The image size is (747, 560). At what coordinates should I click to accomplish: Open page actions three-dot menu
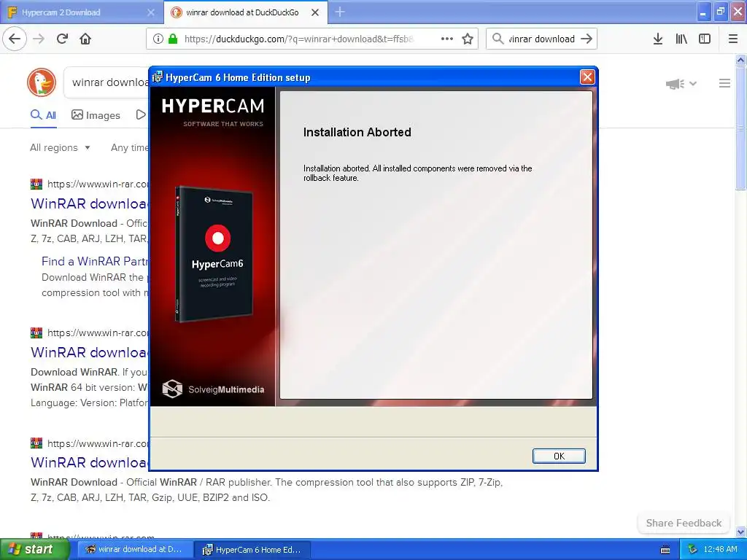(x=447, y=39)
